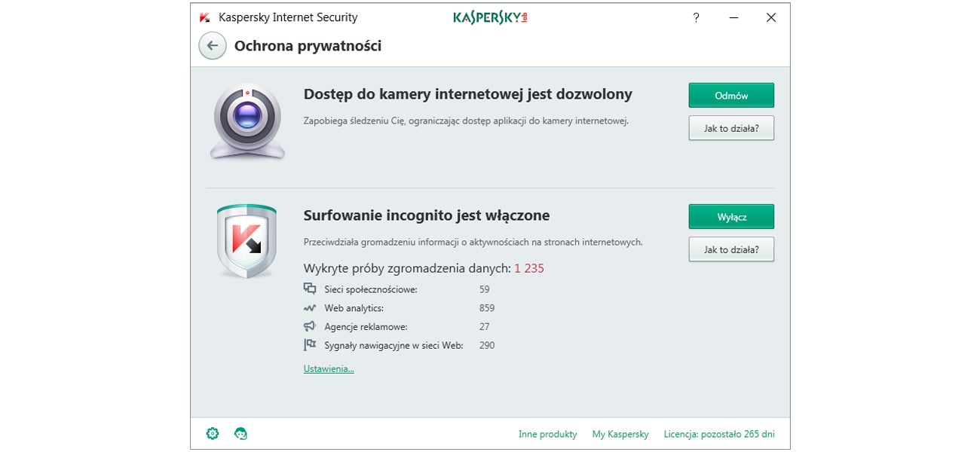Deny webcam access with Odmów button
980x452 pixels.
tap(731, 96)
